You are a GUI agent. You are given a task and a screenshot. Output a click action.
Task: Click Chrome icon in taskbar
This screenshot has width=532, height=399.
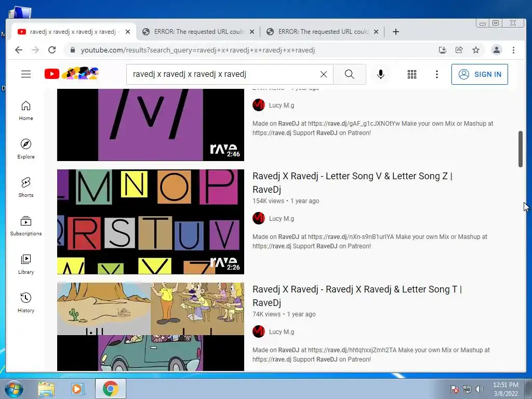[x=110, y=389]
